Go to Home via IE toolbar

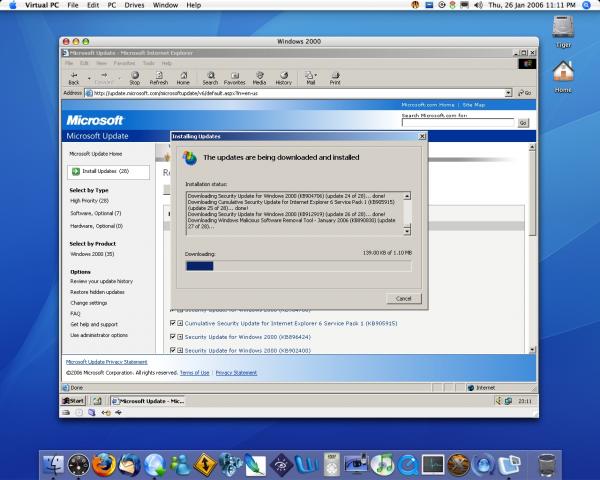coord(183,78)
